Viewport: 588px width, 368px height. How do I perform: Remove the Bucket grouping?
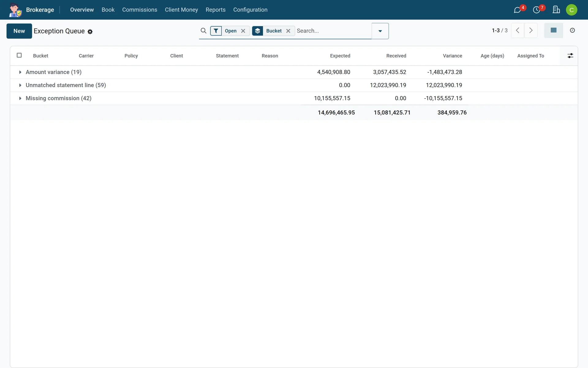(288, 31)
